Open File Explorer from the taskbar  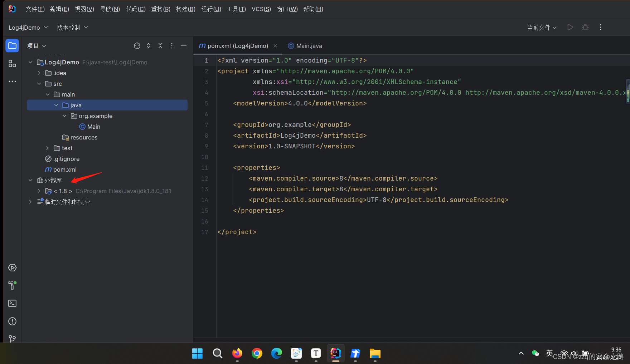coord(375,354)
